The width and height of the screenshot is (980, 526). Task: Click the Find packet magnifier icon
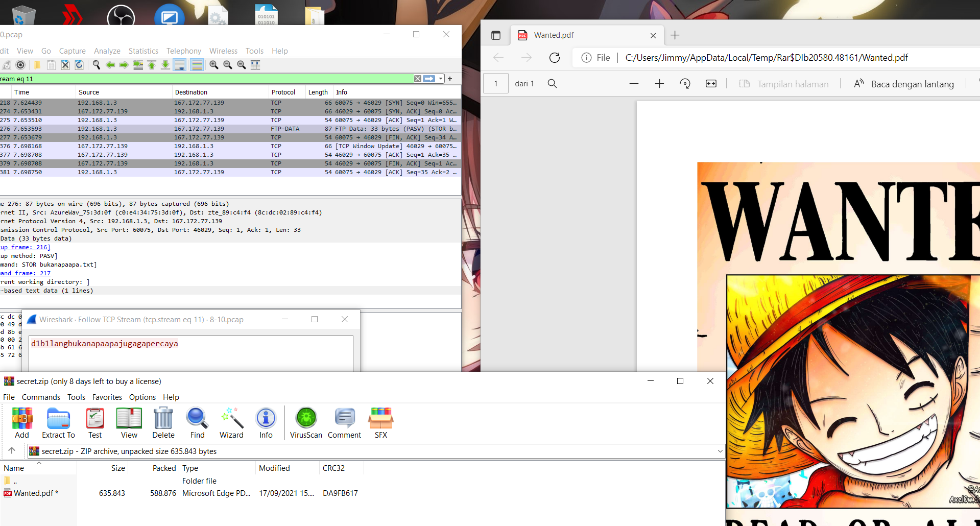96,65
